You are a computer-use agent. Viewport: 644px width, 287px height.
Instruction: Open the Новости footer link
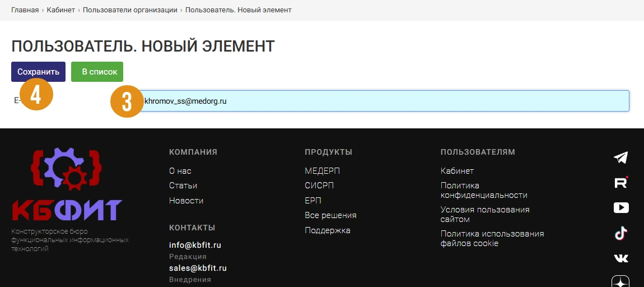coord(186,201)
